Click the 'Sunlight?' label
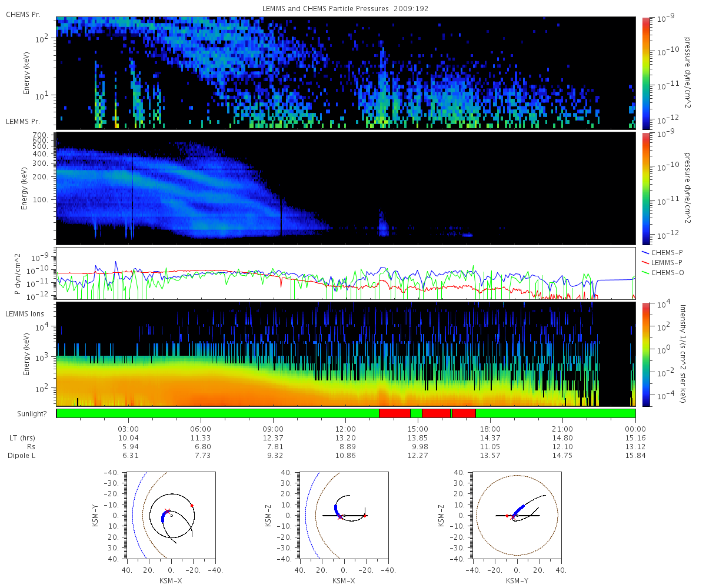This screenshot has width=706, height=588. click(x=32, y=414)
